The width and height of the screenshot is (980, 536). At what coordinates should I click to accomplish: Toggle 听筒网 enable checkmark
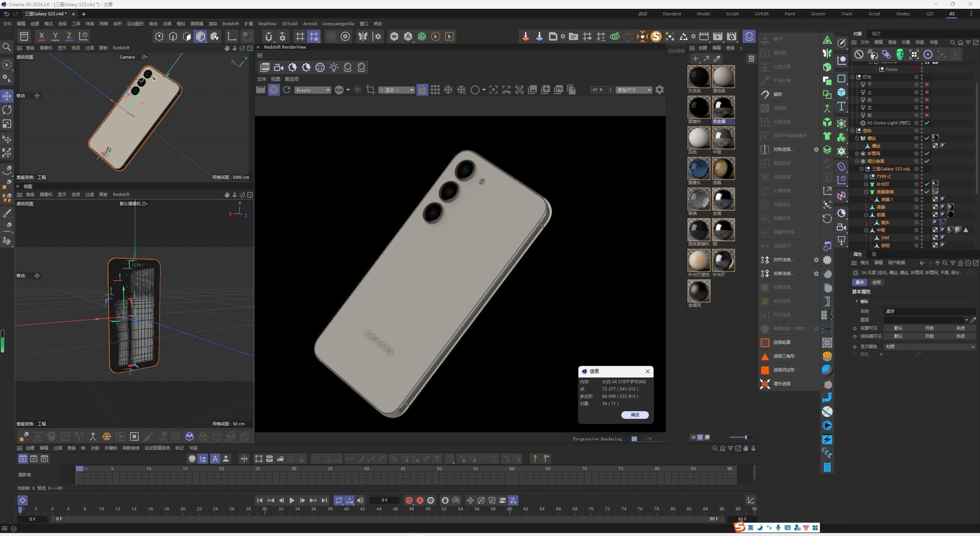pyautogui.click(x=927, y=154)
